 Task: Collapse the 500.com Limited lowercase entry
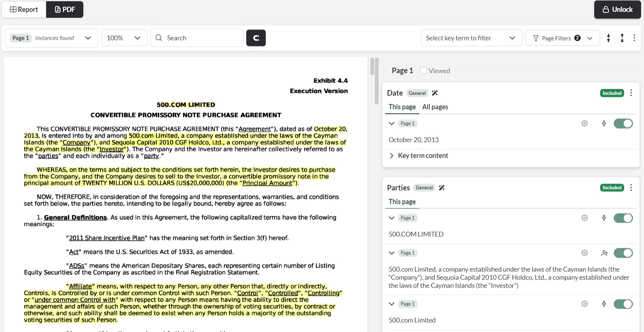(x=391, y=304)
